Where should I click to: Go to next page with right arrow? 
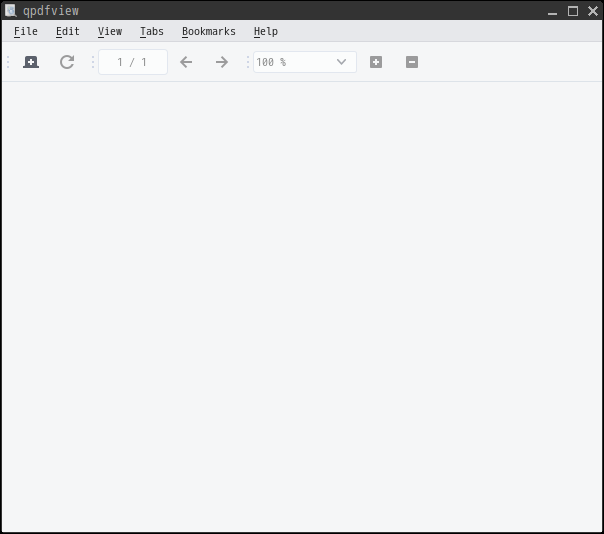[222, 62]
